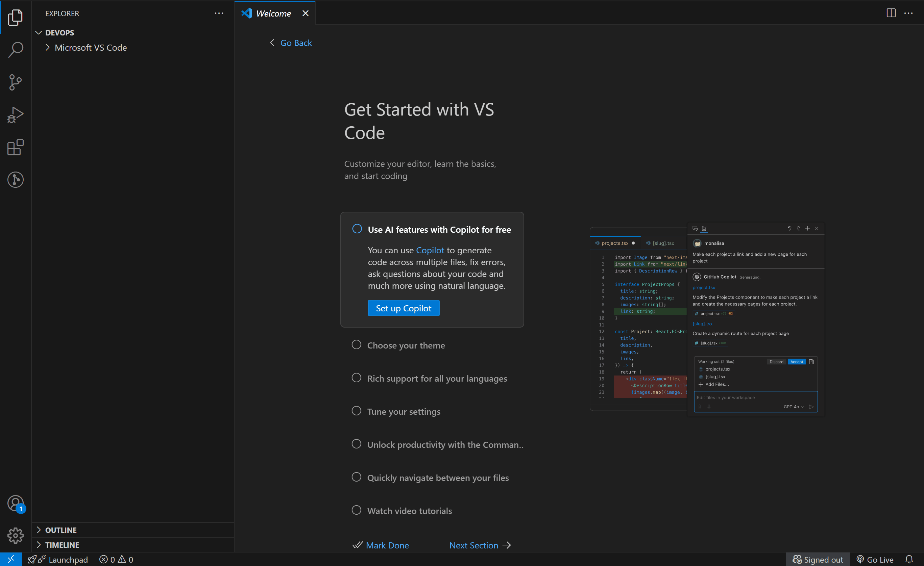Start Go Live server

875,559
